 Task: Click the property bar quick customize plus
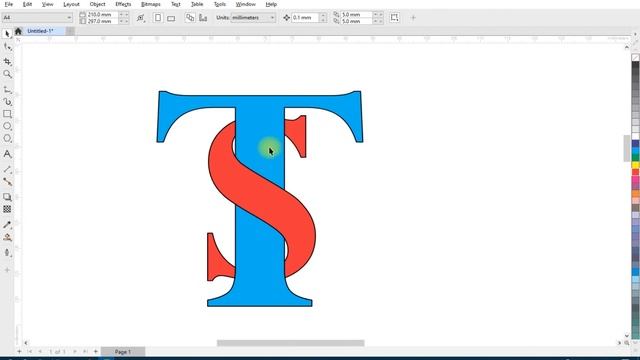pyautogui.click(x=413, y=18)
